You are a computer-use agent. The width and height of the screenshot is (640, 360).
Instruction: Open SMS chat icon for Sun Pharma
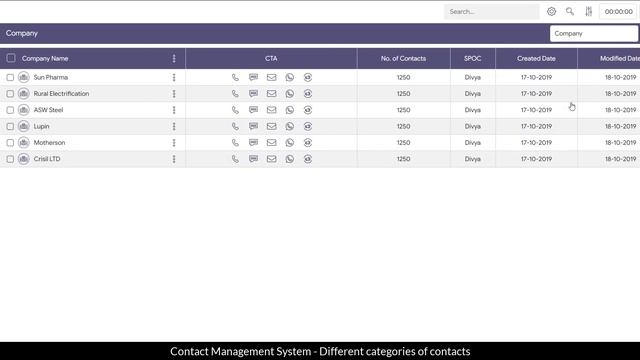253,77
